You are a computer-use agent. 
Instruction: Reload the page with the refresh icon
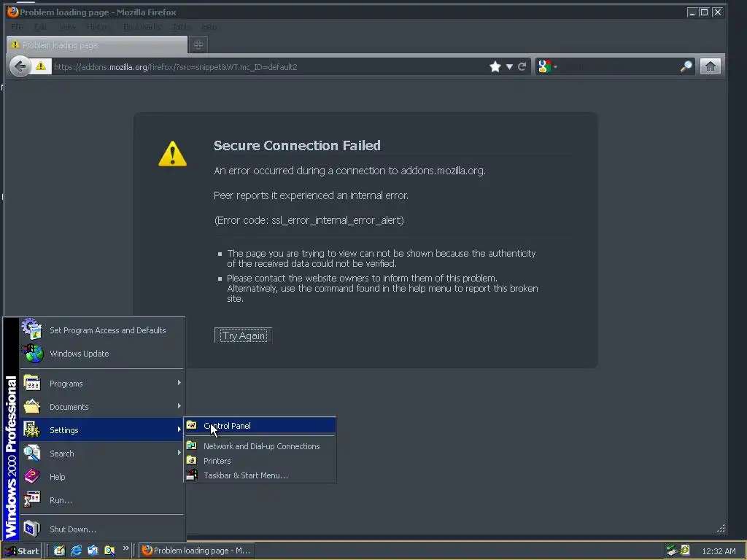tap(522, 66)
